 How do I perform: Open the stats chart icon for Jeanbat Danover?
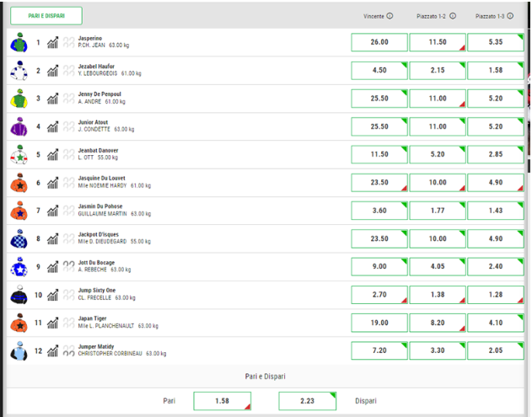(x=53, y=155)
